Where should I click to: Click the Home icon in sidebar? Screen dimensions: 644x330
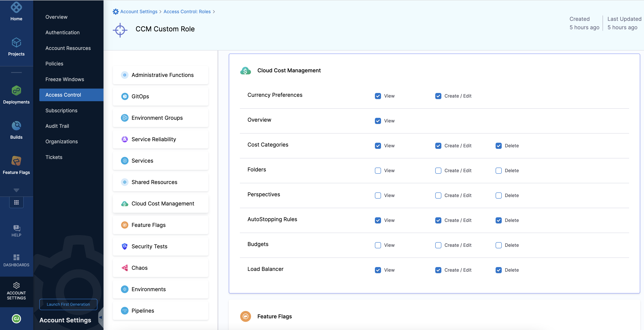coord(16,8)
